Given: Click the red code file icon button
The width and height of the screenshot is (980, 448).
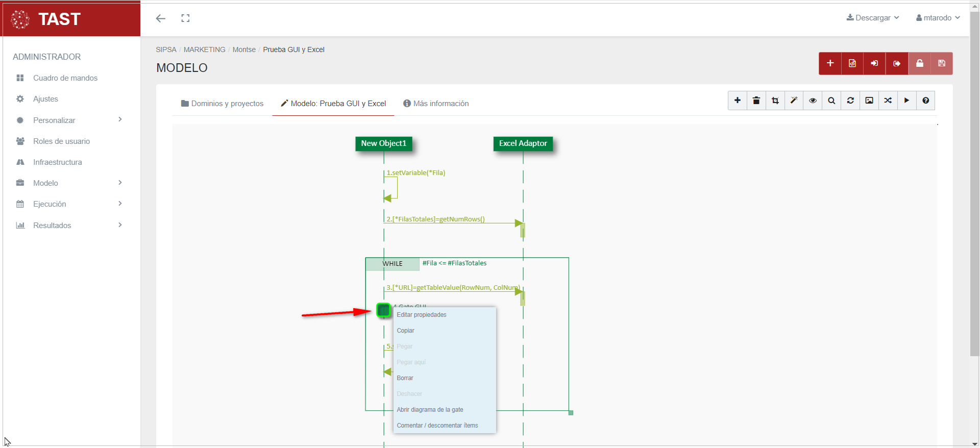Looking at the screenshot, I should [x=852, y=63].
